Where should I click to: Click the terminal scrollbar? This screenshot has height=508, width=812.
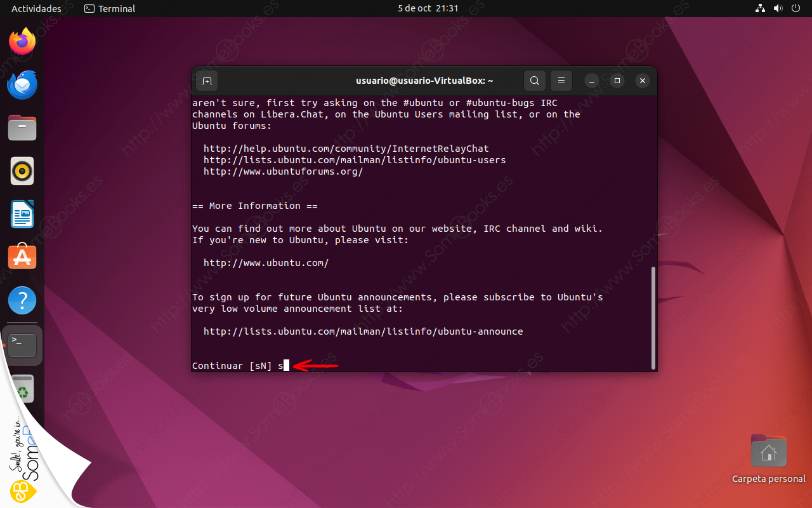pos(653,317)
